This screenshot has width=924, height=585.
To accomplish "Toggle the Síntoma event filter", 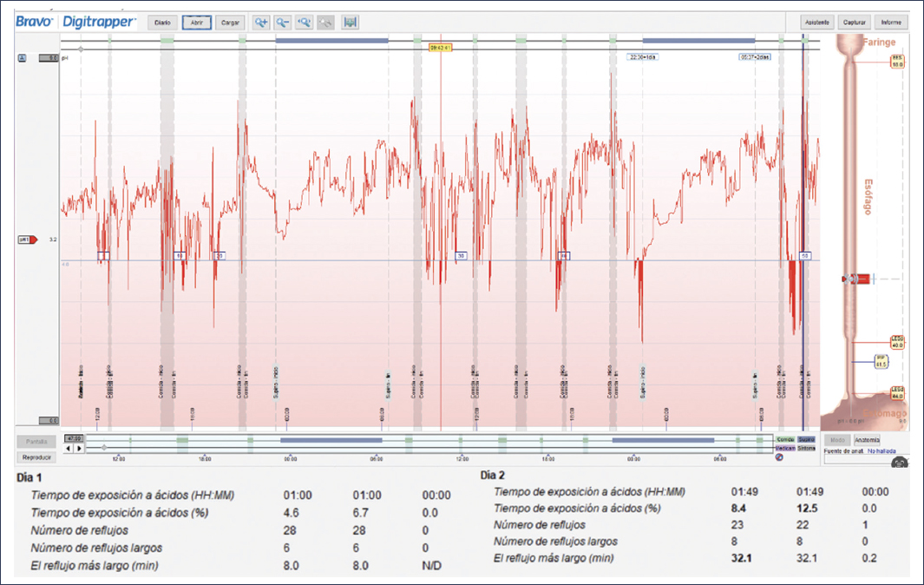I will [806, 448].
